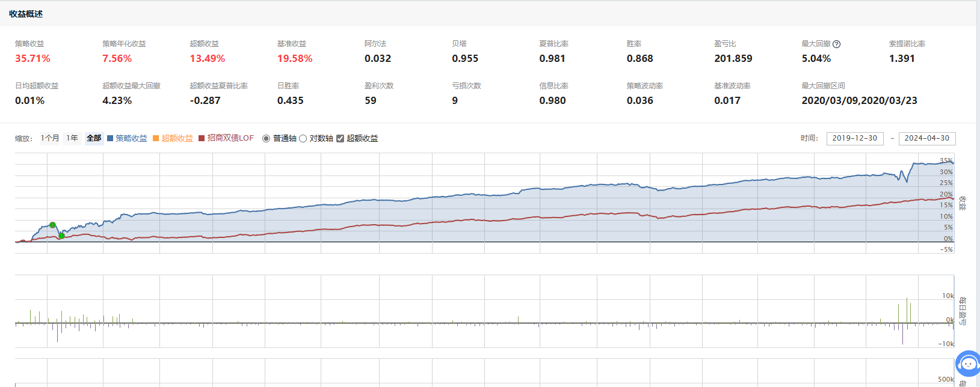Click the 策略年化收益 label
The image size is (980, 387).
(x=124, y=44)
